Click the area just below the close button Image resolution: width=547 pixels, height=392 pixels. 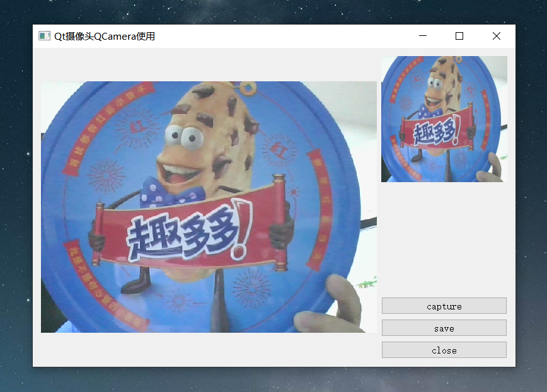(x=444, y=362)
